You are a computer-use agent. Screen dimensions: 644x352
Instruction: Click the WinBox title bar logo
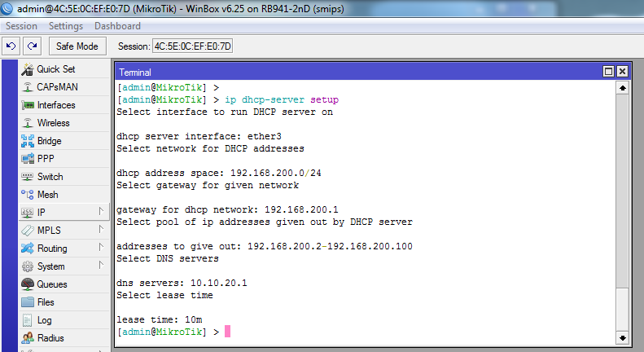[x=7, y=8]
